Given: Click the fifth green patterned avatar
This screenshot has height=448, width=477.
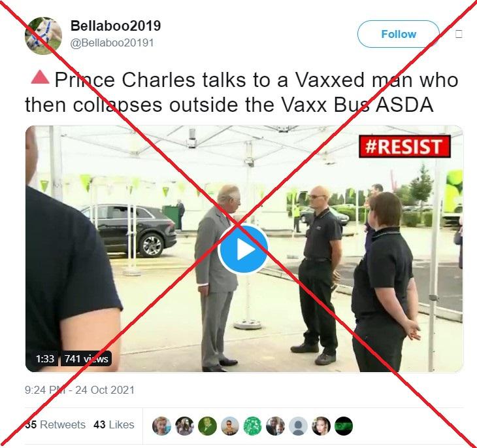Looking at the screenshot, I should (252, 426).
